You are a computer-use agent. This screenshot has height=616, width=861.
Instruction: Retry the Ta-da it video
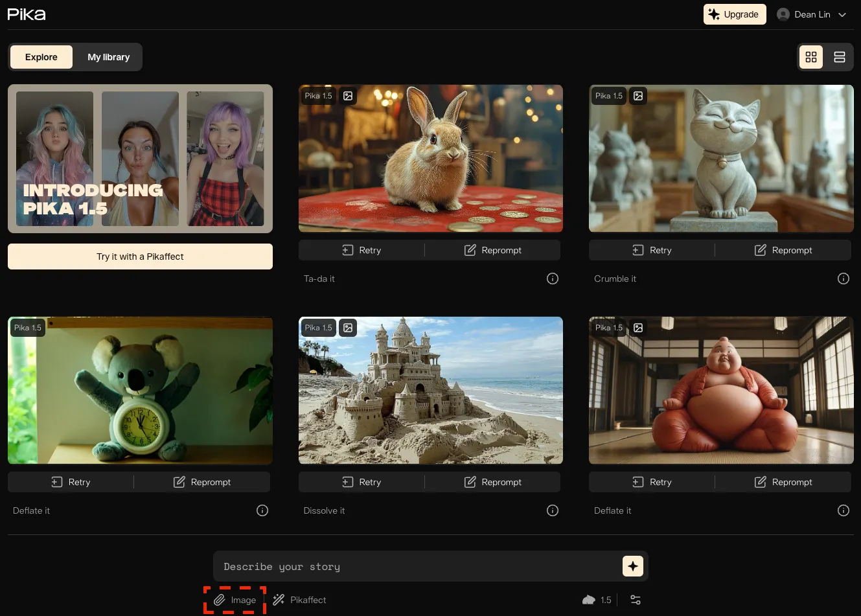[362, 250]
